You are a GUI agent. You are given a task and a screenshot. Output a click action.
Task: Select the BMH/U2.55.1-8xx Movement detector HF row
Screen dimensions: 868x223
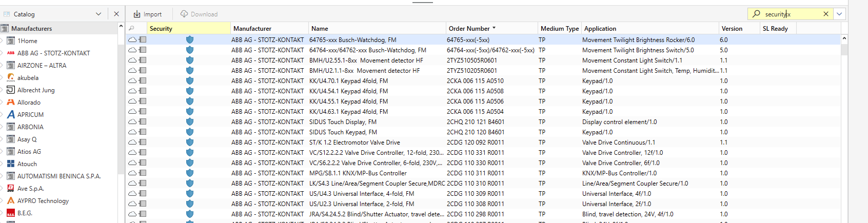point(483,60)
